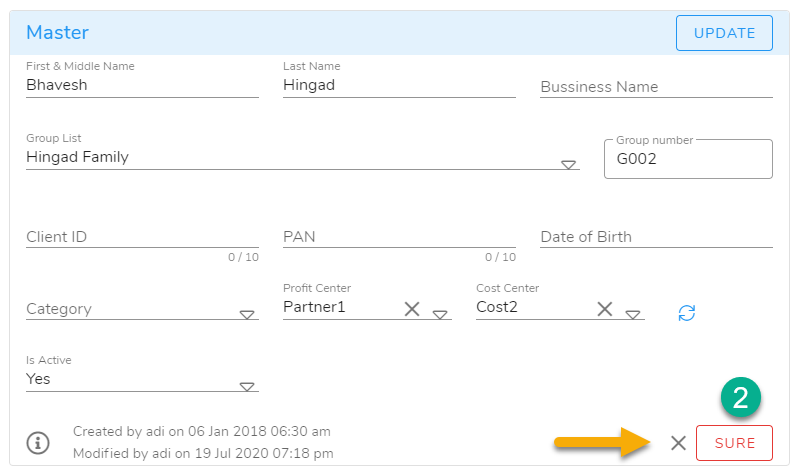Clear the Profit Center Partner1 value
This screenshot has height=474, width=800.
(411, 309)
